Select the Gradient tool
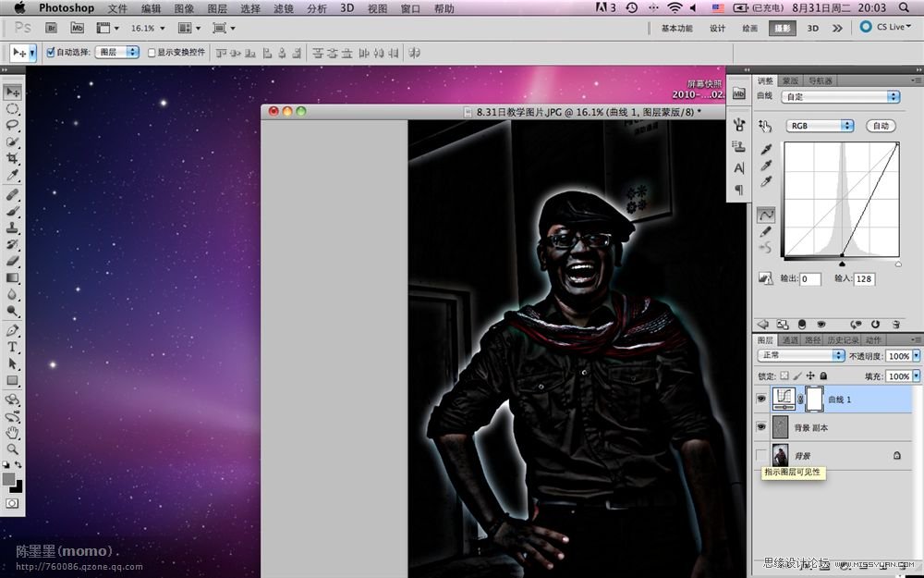The width and height of the screenshot is (924, 578). 12,277
